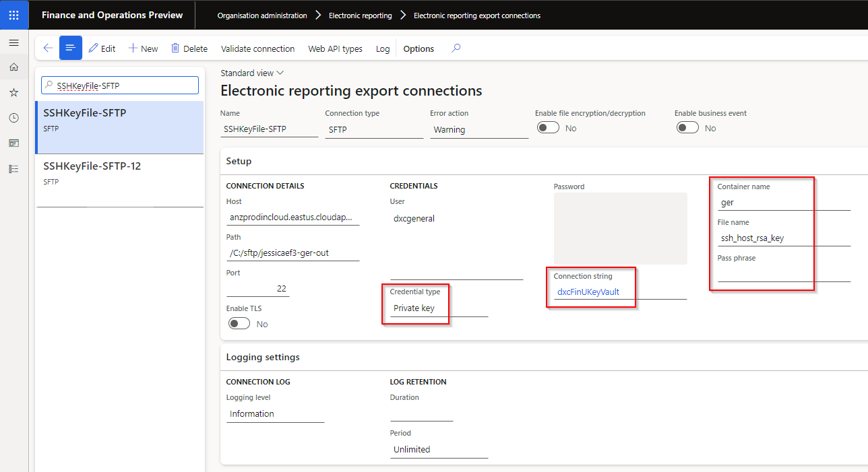The height and width of the screenshot is (472, 868).
Task: Go to Home in sidebar
Action: pyautogui.click(x=13, y=67)
